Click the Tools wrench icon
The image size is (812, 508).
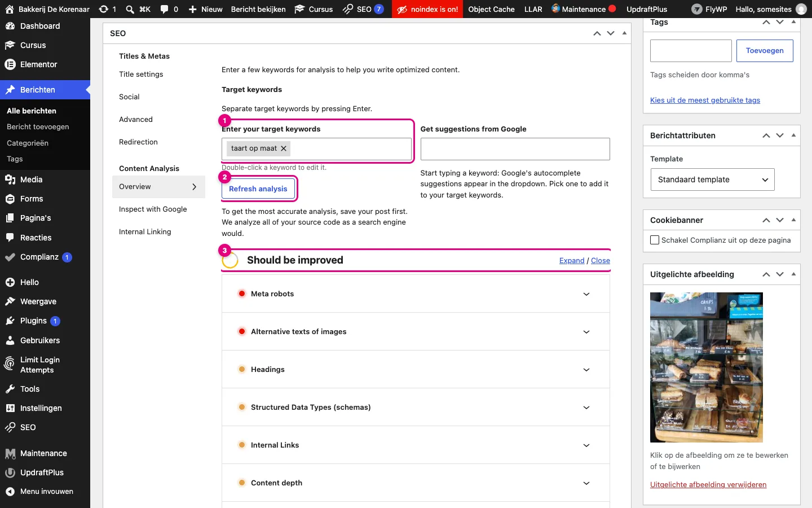pyautogui.click(x=10, y=389)
